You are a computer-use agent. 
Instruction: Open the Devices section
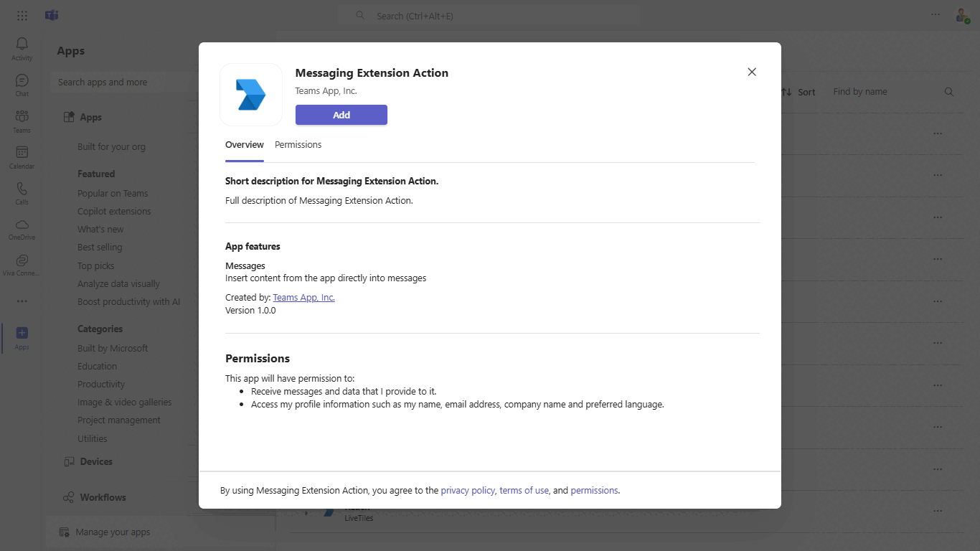coord(88,462)
